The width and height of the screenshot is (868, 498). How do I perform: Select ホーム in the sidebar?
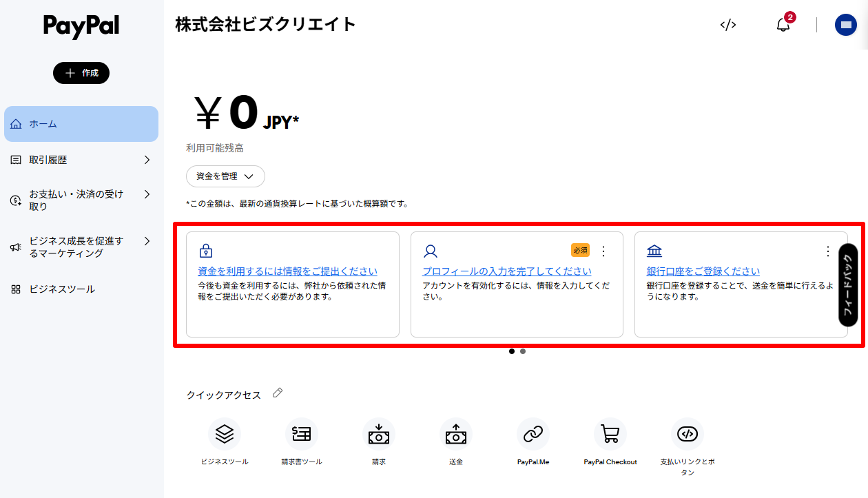pyautogui.click(x=81, y=124)
